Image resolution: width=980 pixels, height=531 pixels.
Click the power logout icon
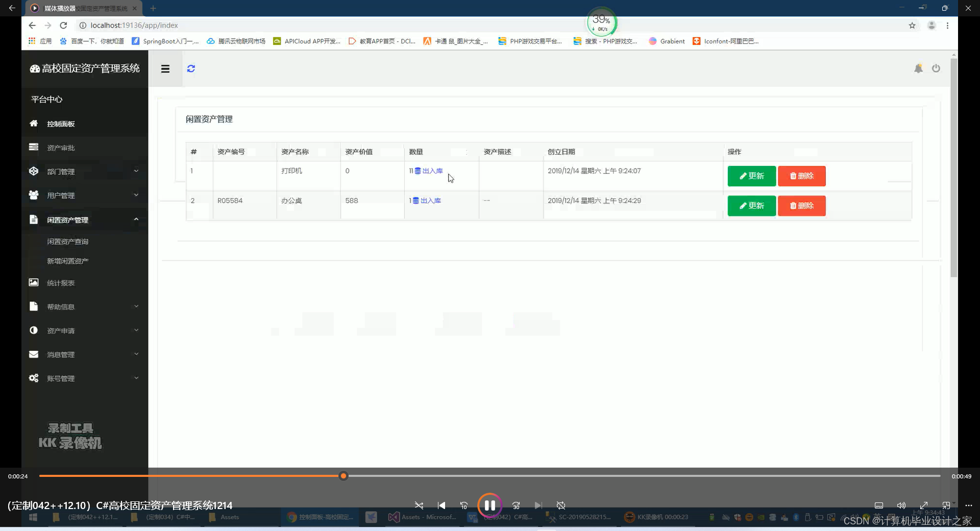[936, 68]
